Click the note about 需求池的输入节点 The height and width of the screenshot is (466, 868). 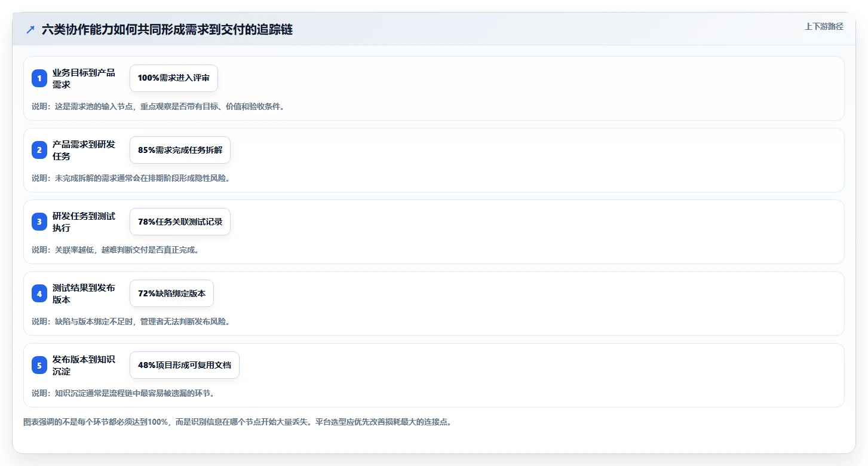(x=159, y=106)
